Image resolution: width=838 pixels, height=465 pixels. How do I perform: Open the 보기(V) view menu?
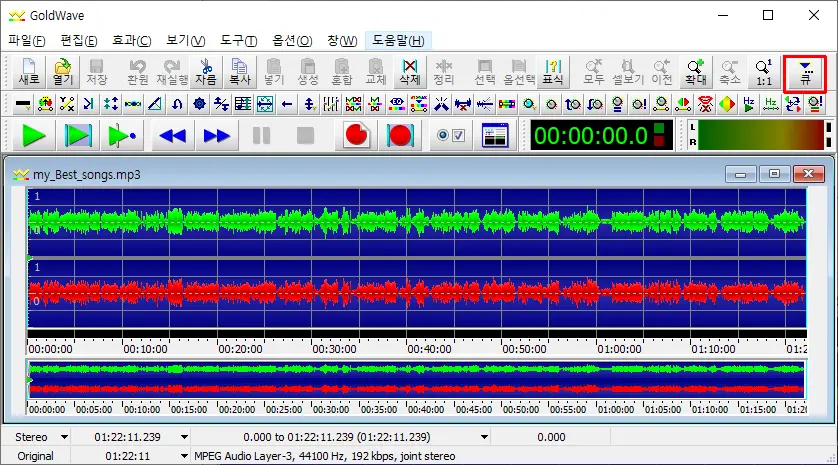point(185,41)
